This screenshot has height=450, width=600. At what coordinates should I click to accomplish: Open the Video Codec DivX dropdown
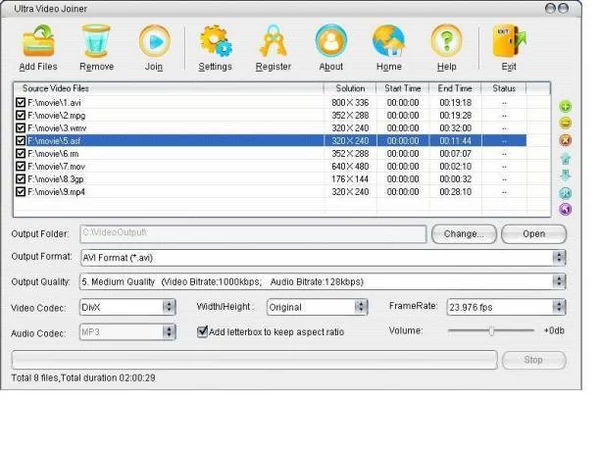tap(169, 307)
